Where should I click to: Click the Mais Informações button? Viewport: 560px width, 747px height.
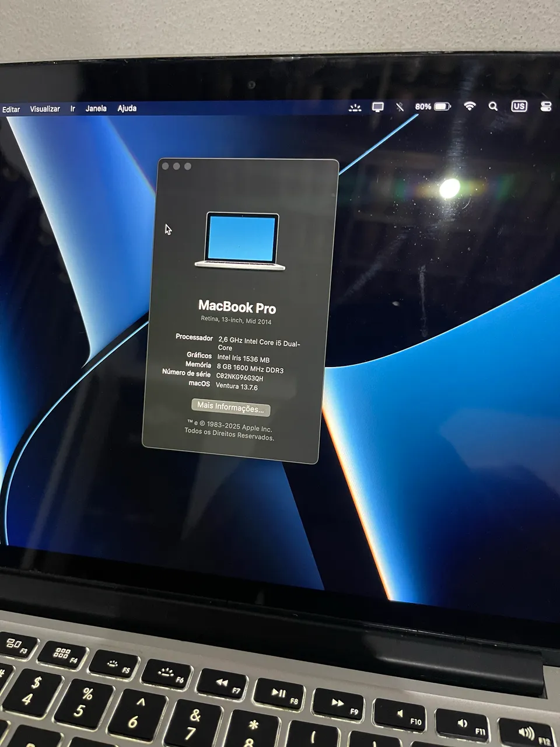(x=230, y=407)
